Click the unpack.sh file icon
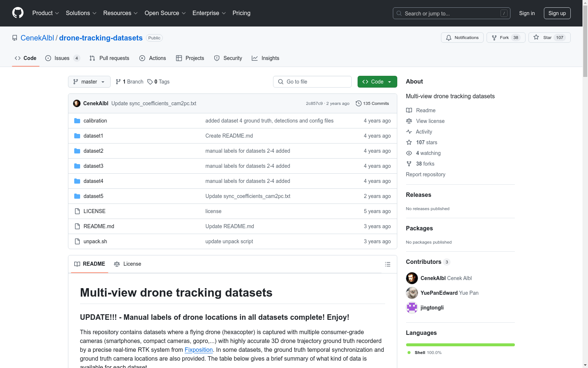 click(x=77, y=241)
